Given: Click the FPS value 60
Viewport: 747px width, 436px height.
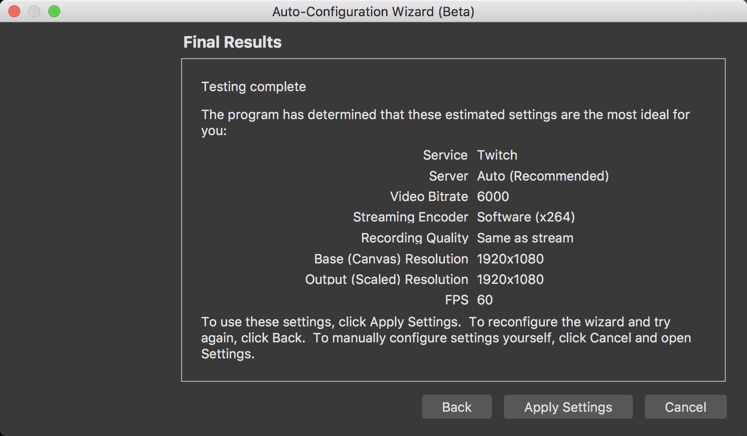Looking at the screenshot, I should [x=485, y=300].
